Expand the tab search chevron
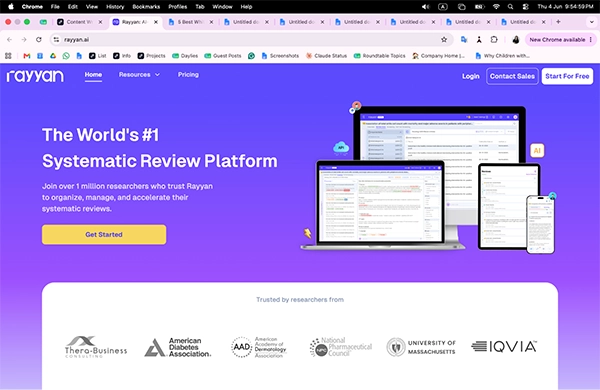Screen dimensions: 600x390 tap(592, 22)
